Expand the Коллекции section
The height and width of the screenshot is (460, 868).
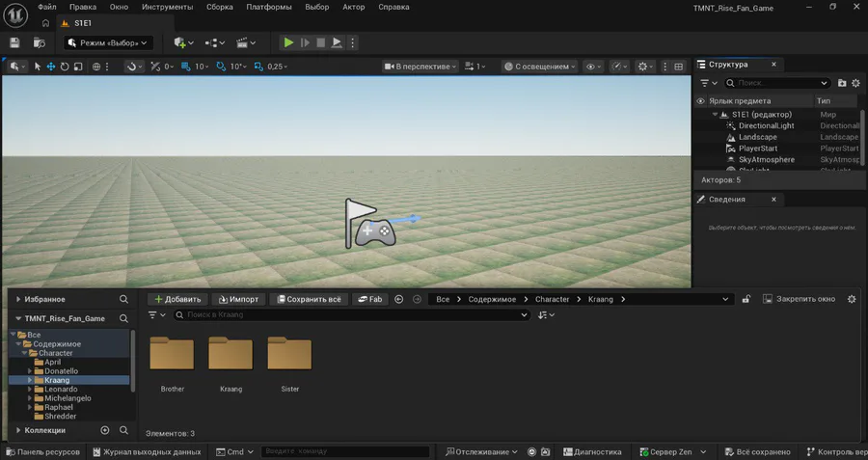[x=18, y=430]
